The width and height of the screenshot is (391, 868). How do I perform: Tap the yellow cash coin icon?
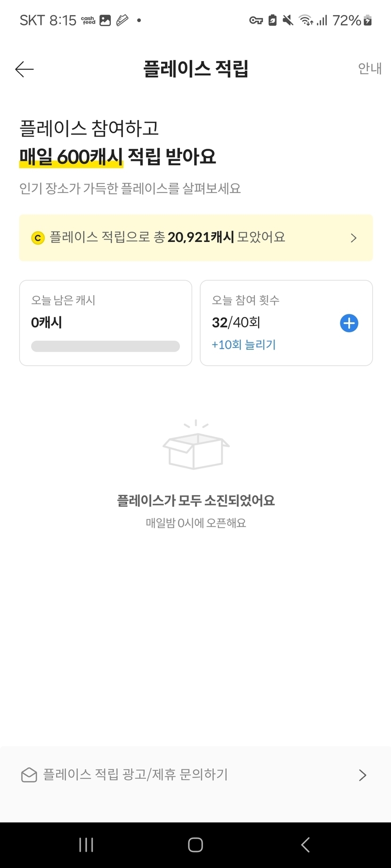38,238
